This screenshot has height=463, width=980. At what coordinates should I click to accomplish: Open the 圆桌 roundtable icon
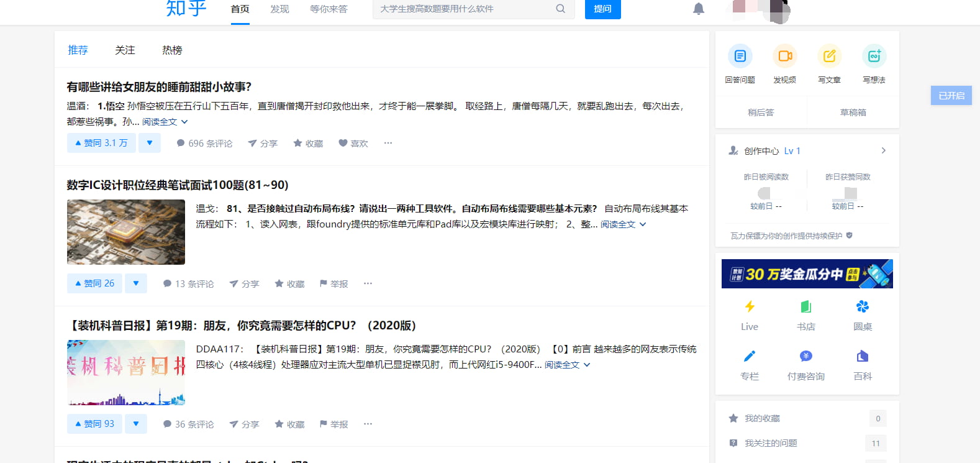tap(863, 306)
